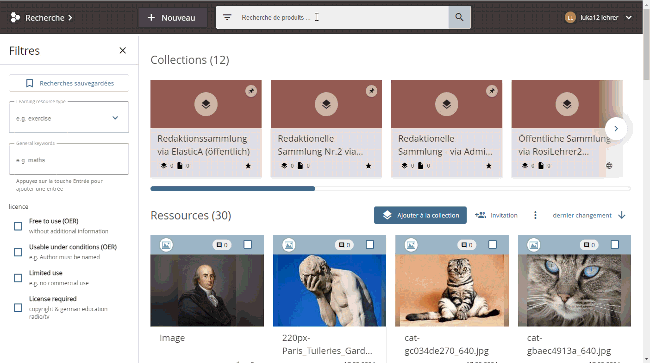Click pin icon on Redaktionelle Sammlung via Admi card

pos(492,91)
